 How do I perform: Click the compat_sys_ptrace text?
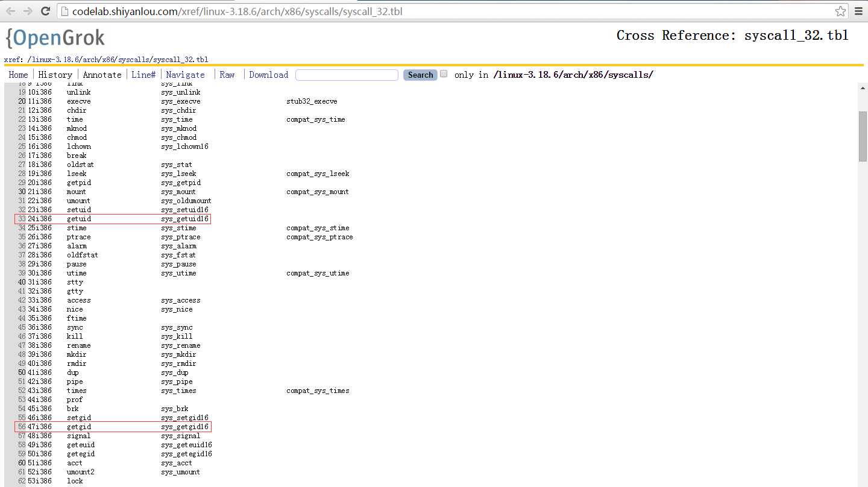pyautogui.click(x=319, y=237)
